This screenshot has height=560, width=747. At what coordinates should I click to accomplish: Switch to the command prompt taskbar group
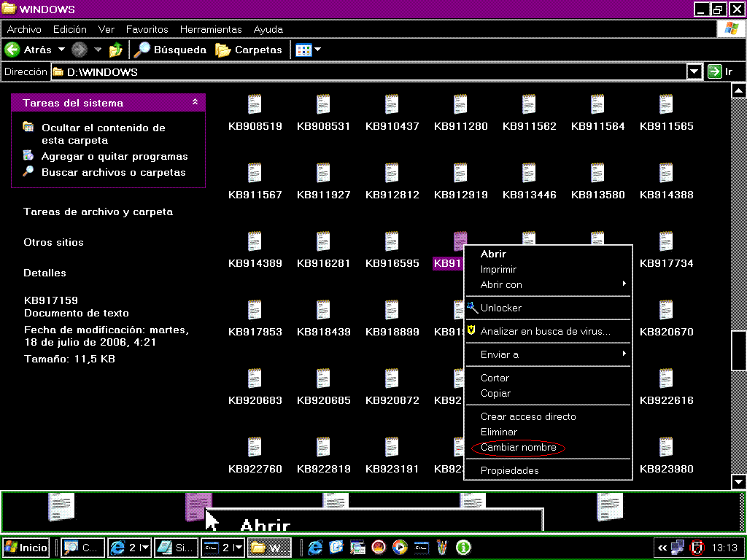click(223, 548)
